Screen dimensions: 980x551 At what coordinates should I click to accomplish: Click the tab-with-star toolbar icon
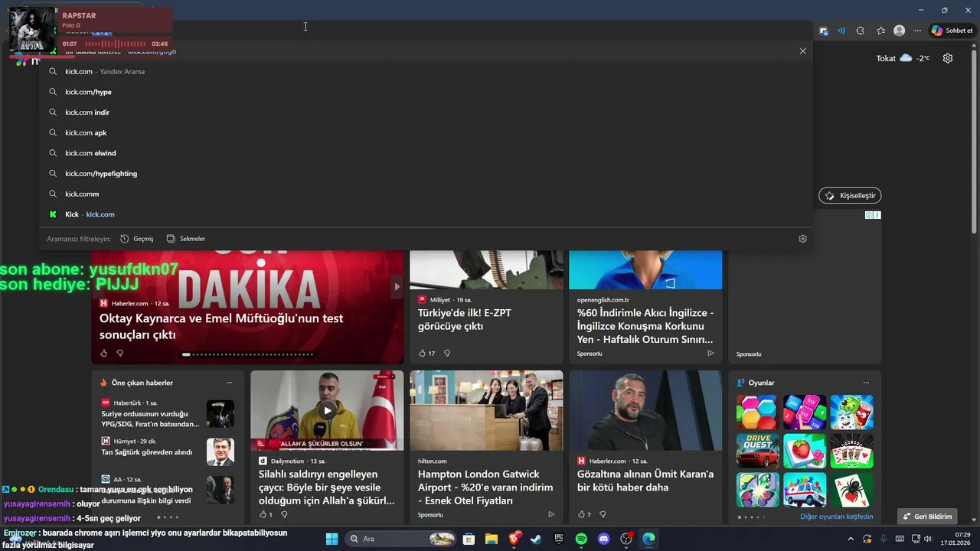click(824, 31)
